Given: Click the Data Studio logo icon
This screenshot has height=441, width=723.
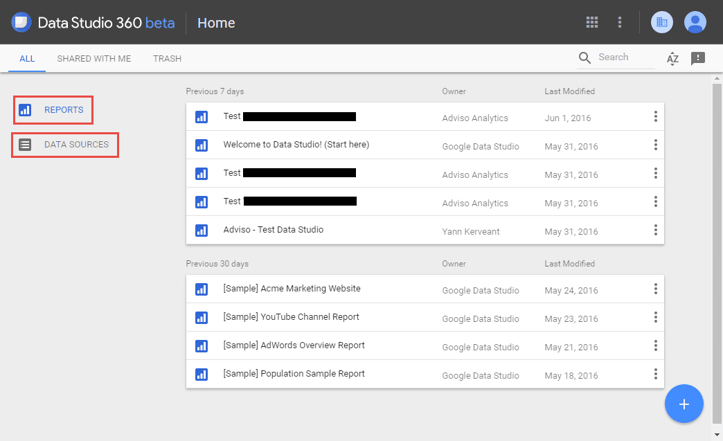Looking at the screenshot, I should click(x=21, y=22).
